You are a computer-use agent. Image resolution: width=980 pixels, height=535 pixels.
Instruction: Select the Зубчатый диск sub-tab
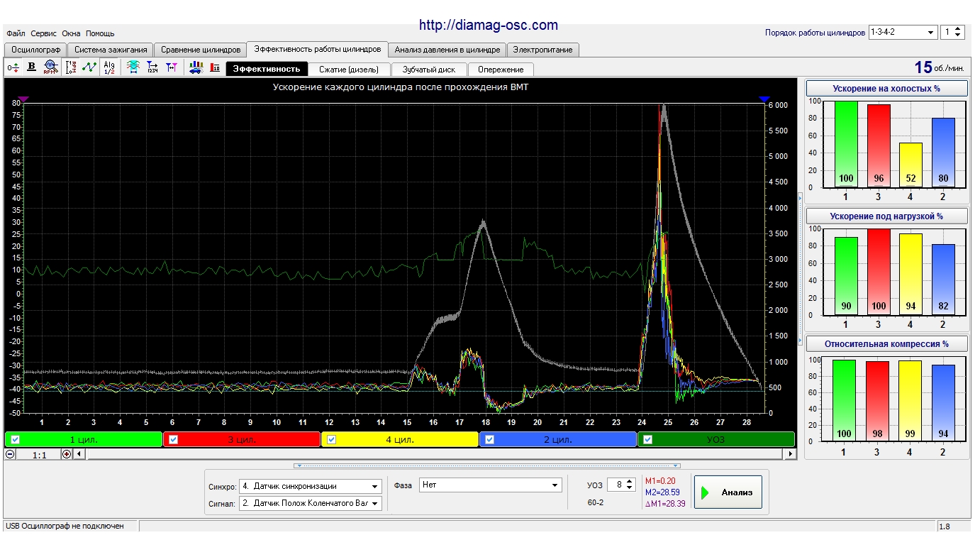click(x=428, y=70)
